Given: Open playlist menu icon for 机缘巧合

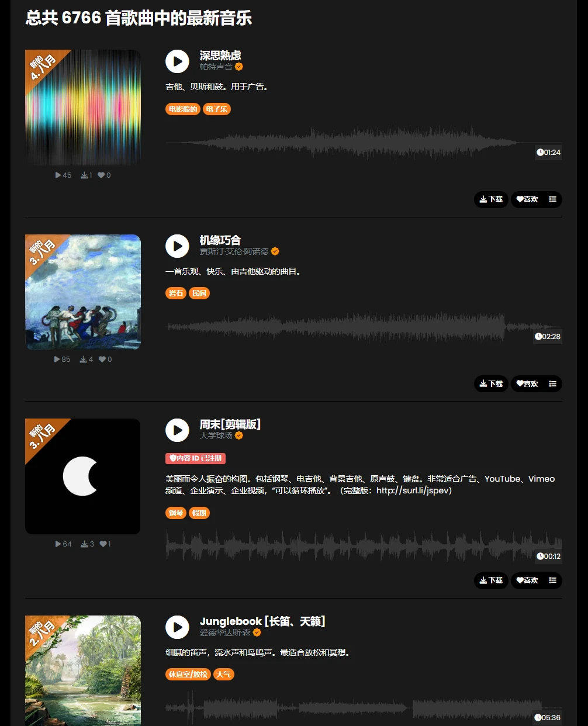Looking at the screenshot, I should 552,383.
